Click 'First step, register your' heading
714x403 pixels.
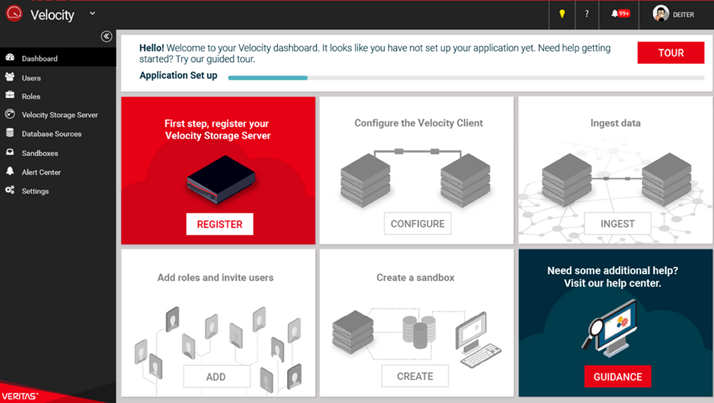pyautogui.click(x=216, y=123)
